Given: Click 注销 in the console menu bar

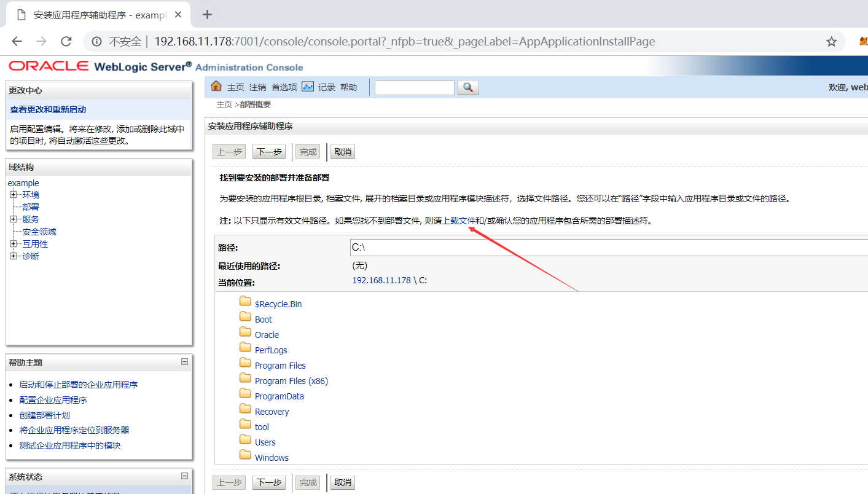Looking at the screenshot, I should (257, 87).
